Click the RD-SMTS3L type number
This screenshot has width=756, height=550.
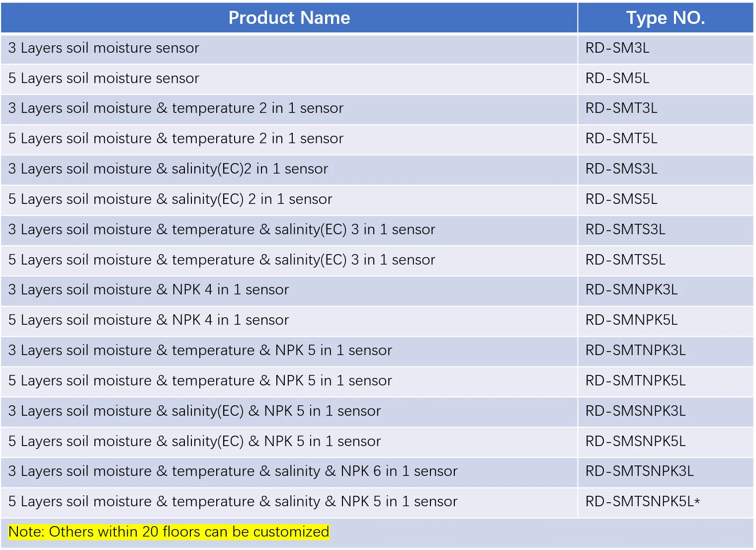625,230
